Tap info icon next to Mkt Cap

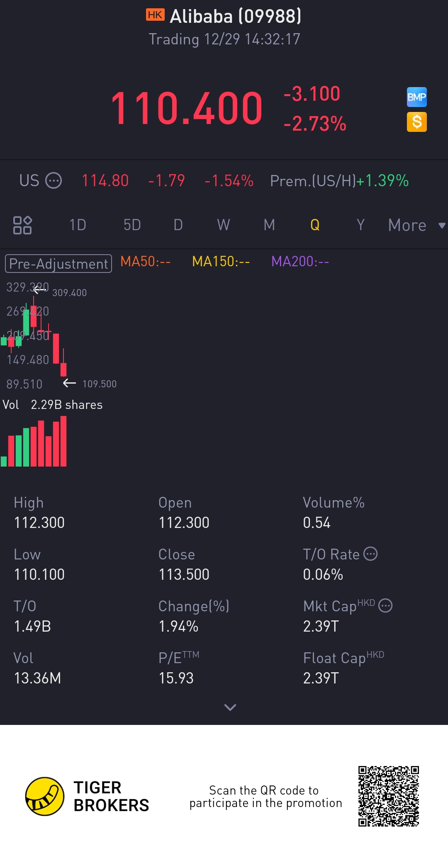[385, 605]
